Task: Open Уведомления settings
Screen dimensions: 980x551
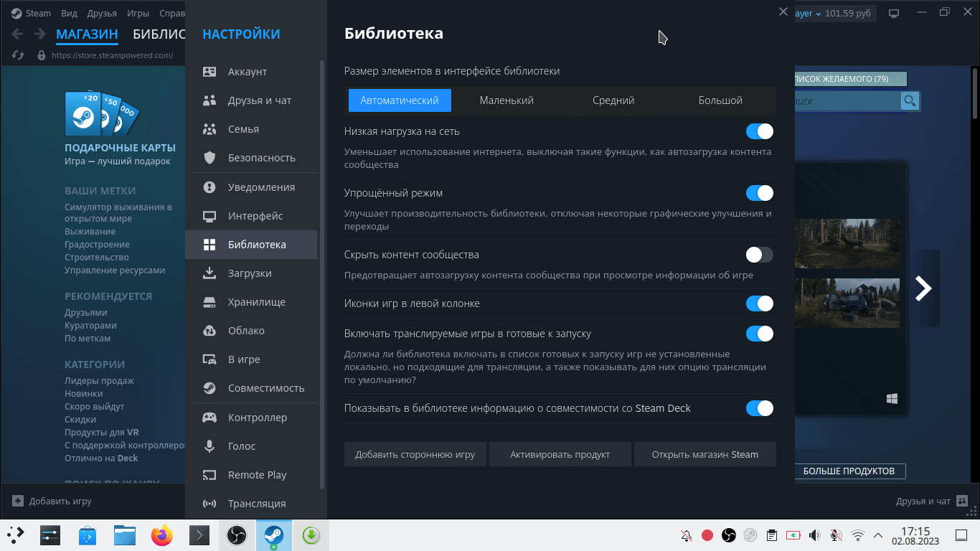Action: pyautogui.click(x=251, y=187)
